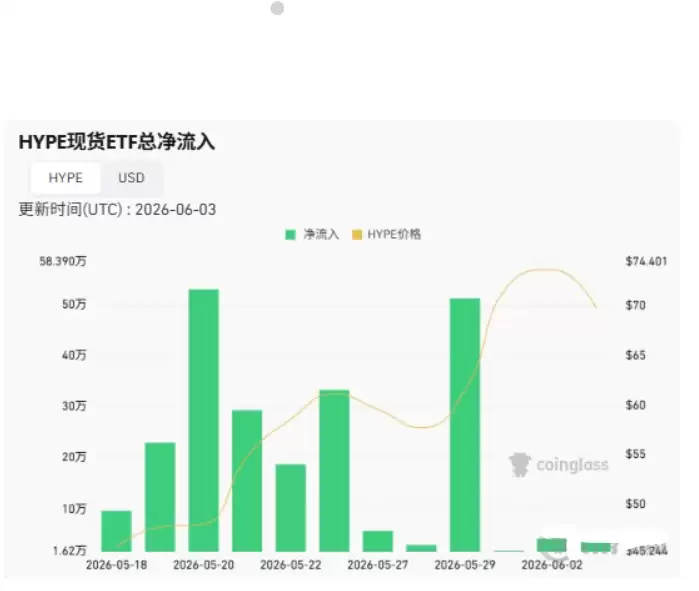
Task: Select the tall inflow bar at 2026-05-29
Action: tap(465, 425)
